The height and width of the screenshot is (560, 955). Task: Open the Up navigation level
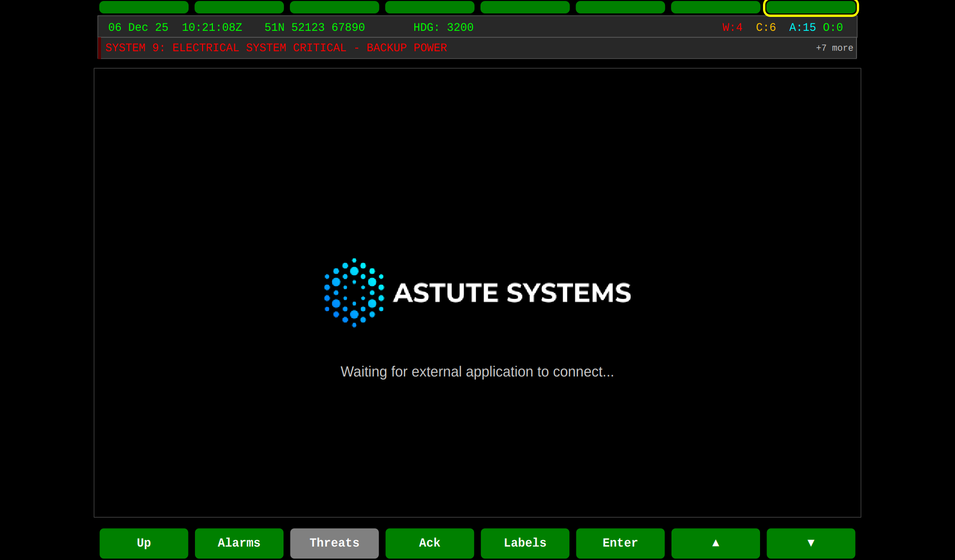tap(143, 543)
